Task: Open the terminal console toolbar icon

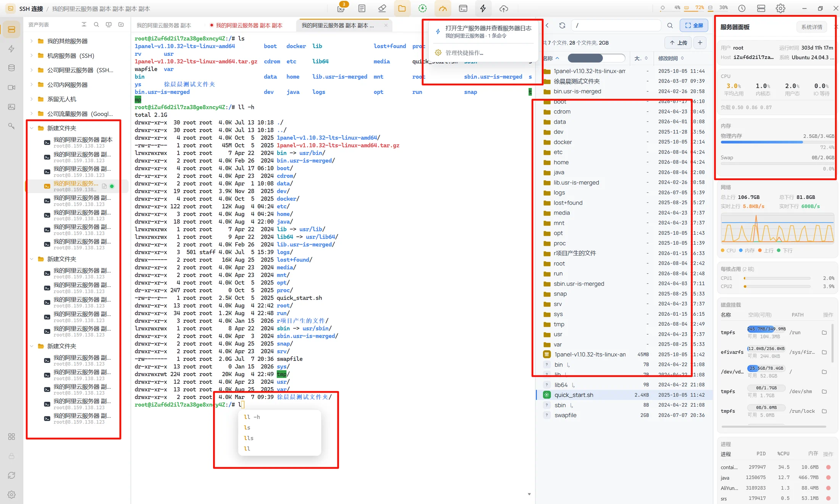Action: pyautogui.click(x=463, y=8)
